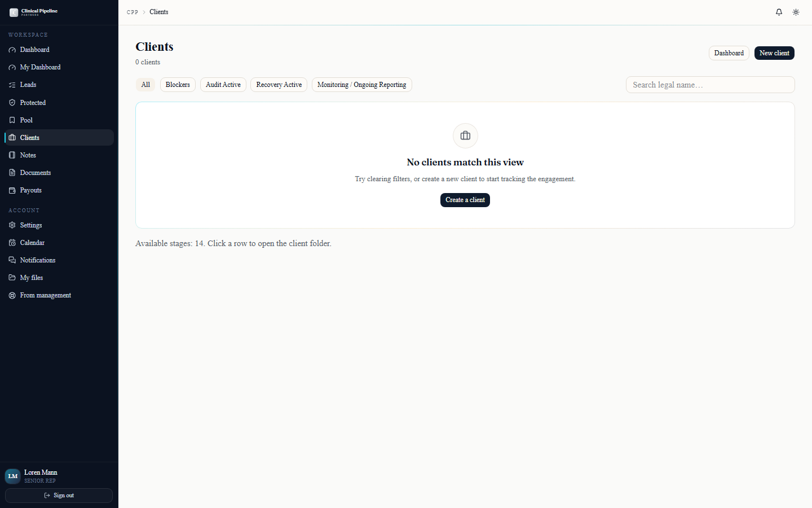
Task: Open the Dashboard sidebar item
Action: click(59, 50)
